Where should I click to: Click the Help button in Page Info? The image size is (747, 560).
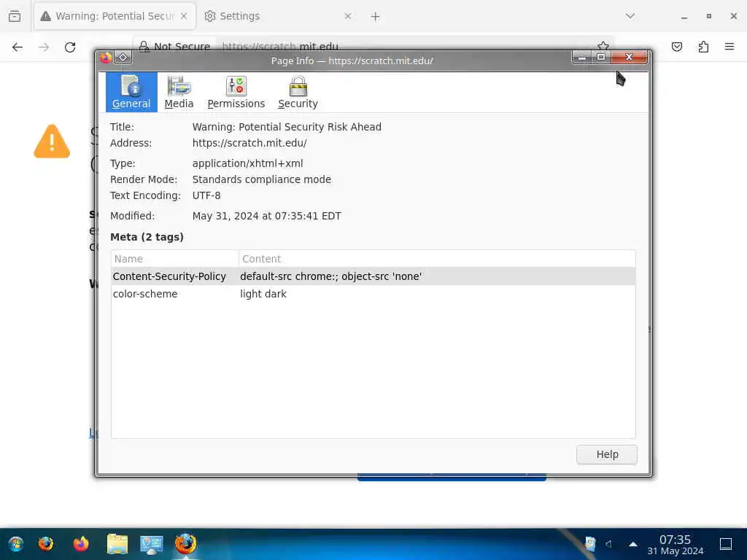click(x=606, y=454)
